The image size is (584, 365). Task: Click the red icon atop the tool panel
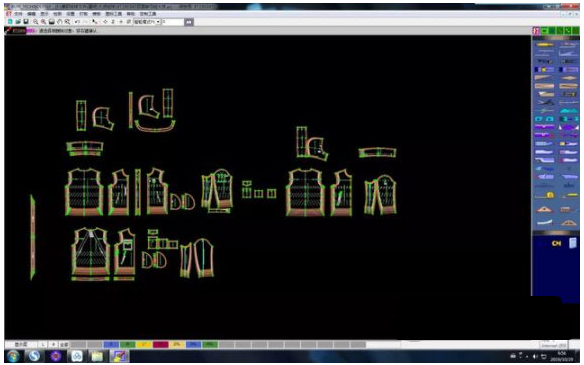536,31
